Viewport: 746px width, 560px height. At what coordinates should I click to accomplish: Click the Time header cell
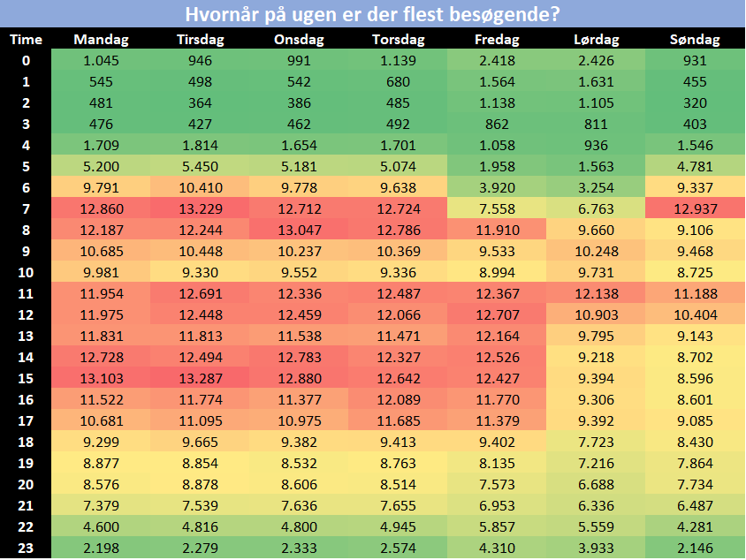pos(26,40)
